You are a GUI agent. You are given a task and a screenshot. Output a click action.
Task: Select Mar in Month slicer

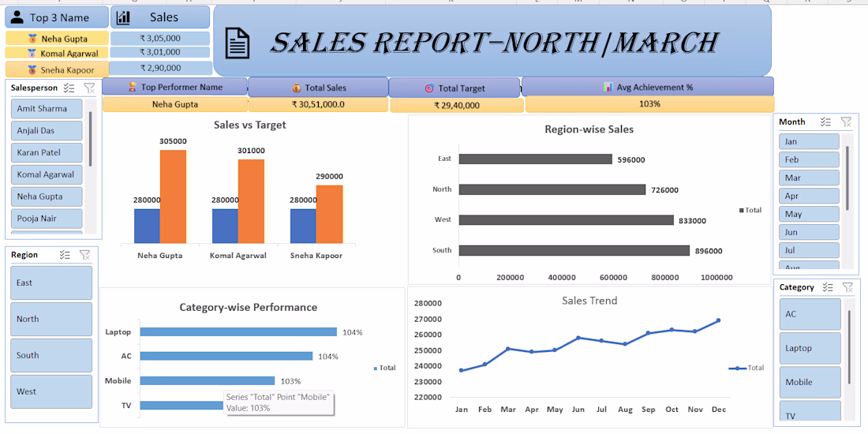click(809, 178)
